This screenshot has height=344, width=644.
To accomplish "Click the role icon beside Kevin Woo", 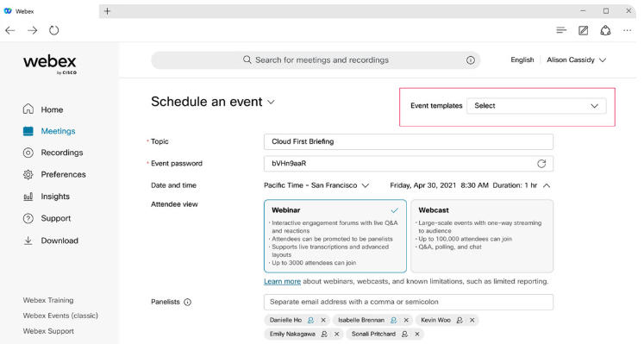I will [460, 320].
